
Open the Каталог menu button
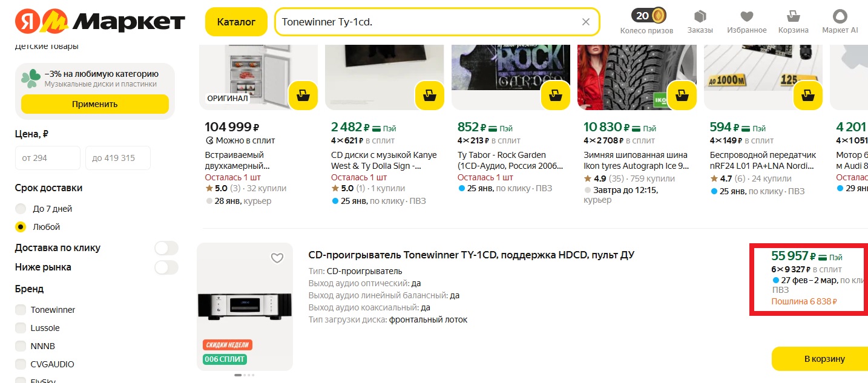tap(236, 22)
